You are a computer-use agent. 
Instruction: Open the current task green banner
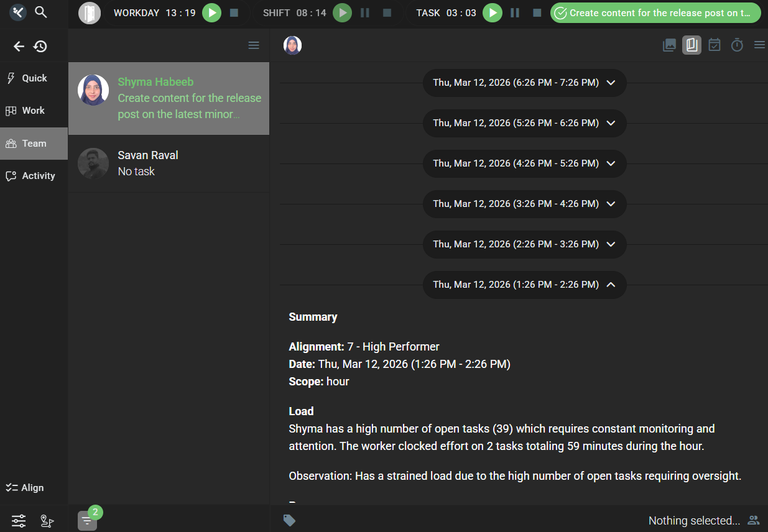tap(655, 13)
